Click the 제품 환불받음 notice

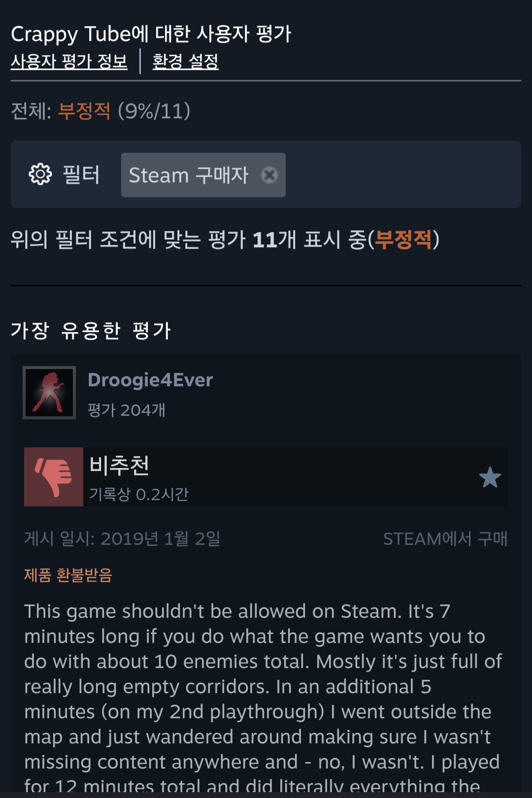click(x=68, y=575)
